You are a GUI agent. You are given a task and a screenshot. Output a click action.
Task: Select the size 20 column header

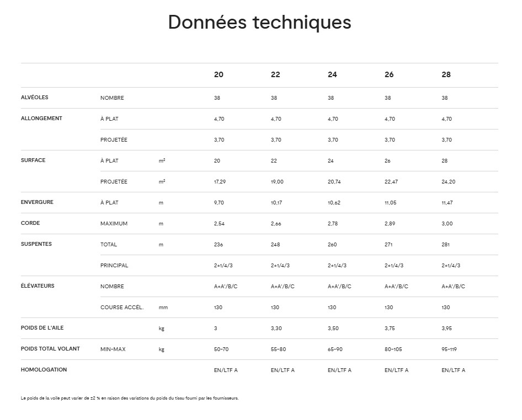[219, 74]
